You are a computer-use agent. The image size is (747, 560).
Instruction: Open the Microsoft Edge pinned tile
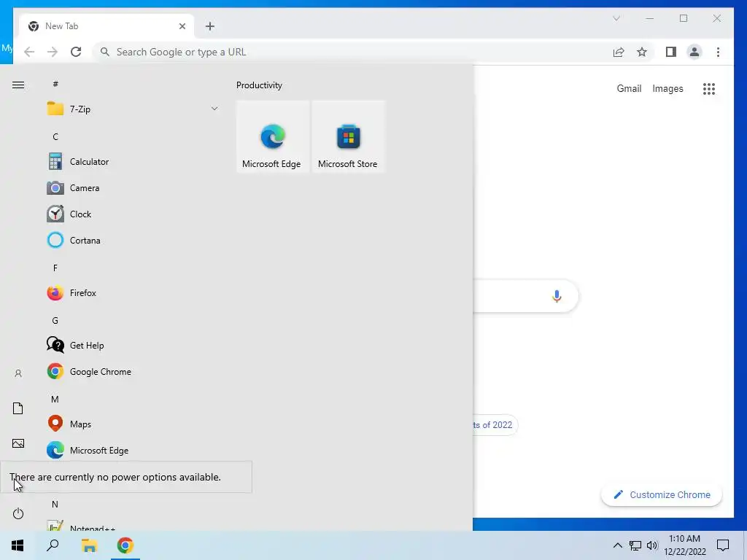click(273, 136)
